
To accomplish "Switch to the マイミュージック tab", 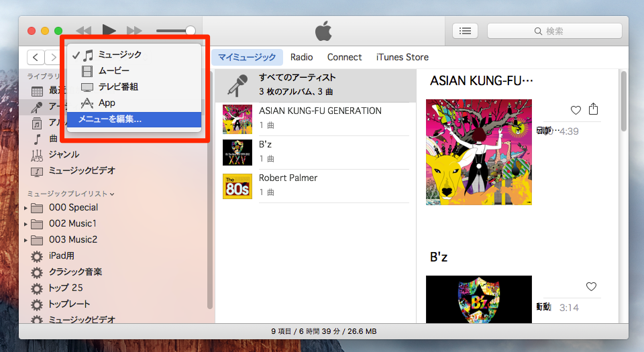I will click(247, 57).
